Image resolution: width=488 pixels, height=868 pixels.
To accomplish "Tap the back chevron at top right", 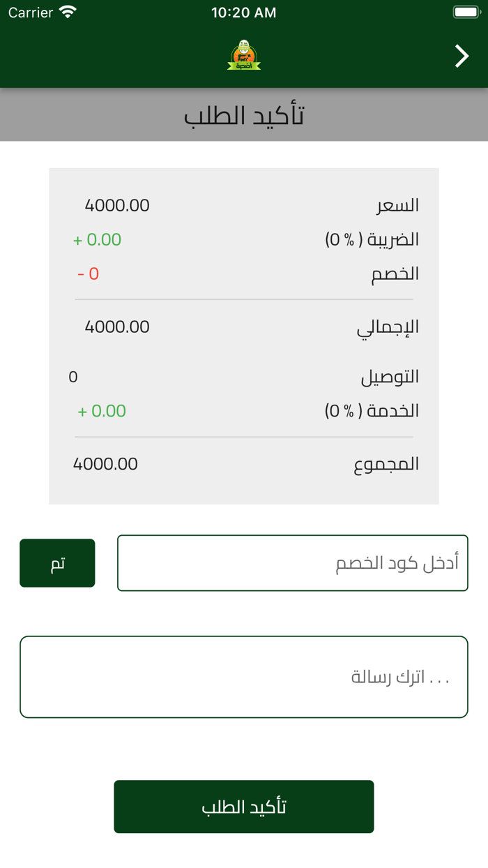I will (461, 56).
